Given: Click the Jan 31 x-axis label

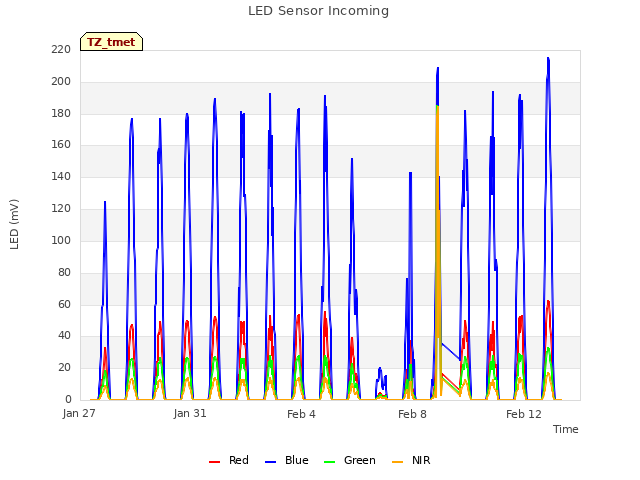Looking at the screenshot, I should click(x=190, y=413).
